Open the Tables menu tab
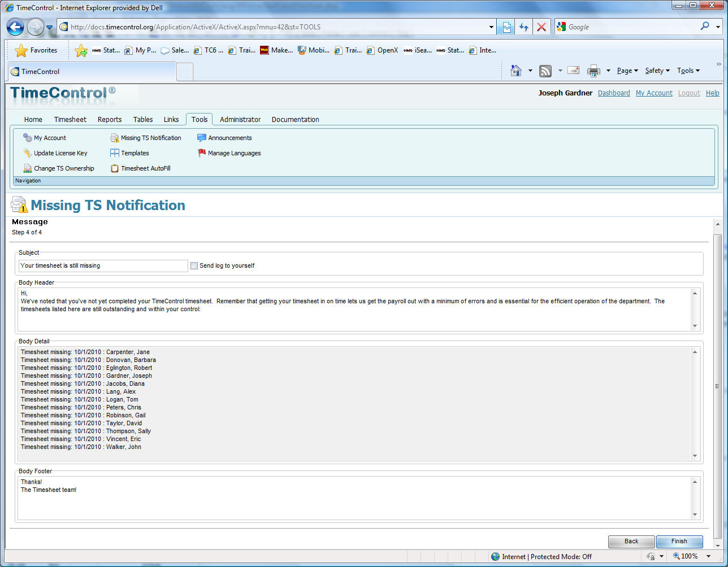 pos(143,119)
